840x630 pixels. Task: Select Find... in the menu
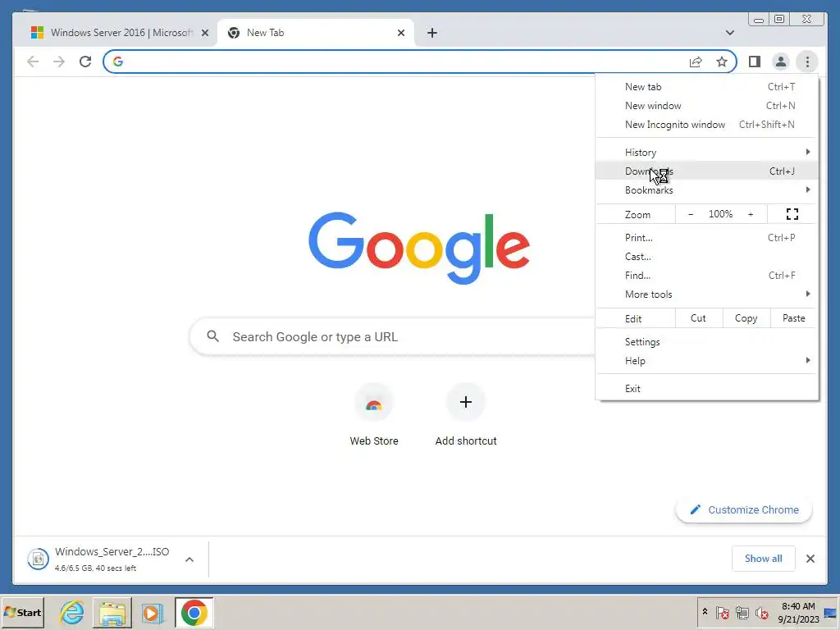(x=707, y=276)
